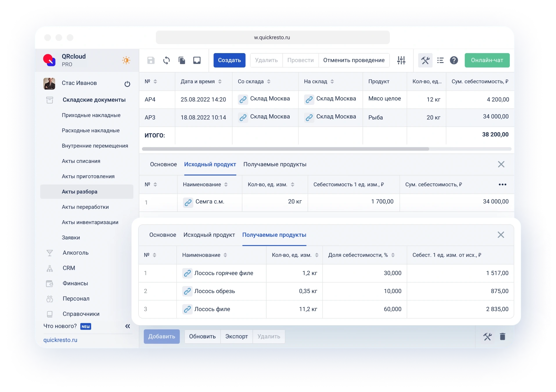This screenshot has width=556, height=392.
Task: Open the column filter sliders icon
Action: (401, 60)
